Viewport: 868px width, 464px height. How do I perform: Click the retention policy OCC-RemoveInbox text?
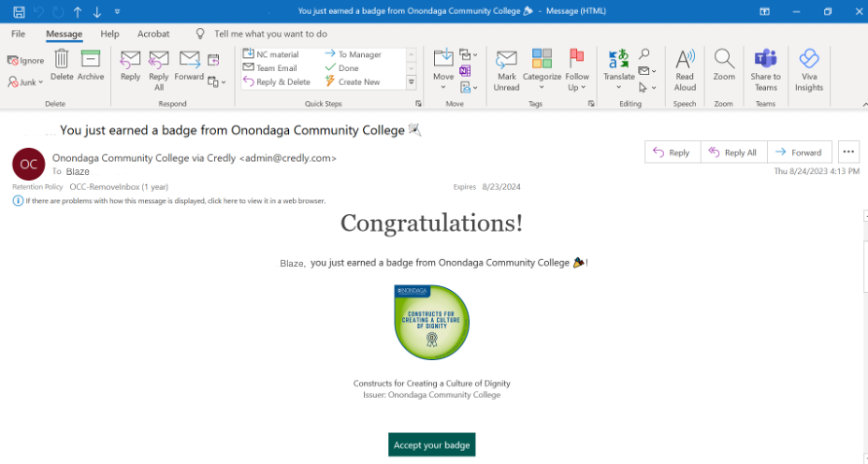coord(119,187)
